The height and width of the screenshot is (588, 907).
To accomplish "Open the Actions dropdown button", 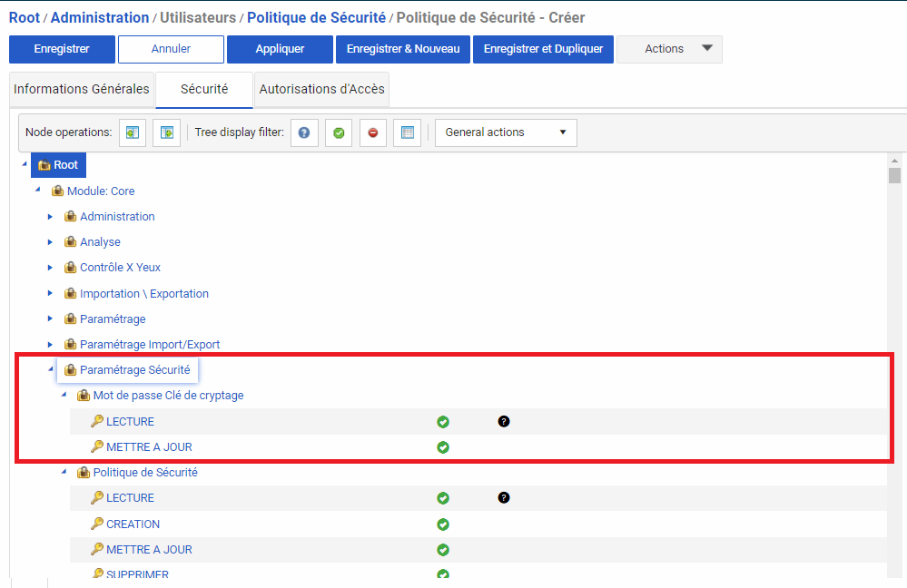I will click(669, 49).
